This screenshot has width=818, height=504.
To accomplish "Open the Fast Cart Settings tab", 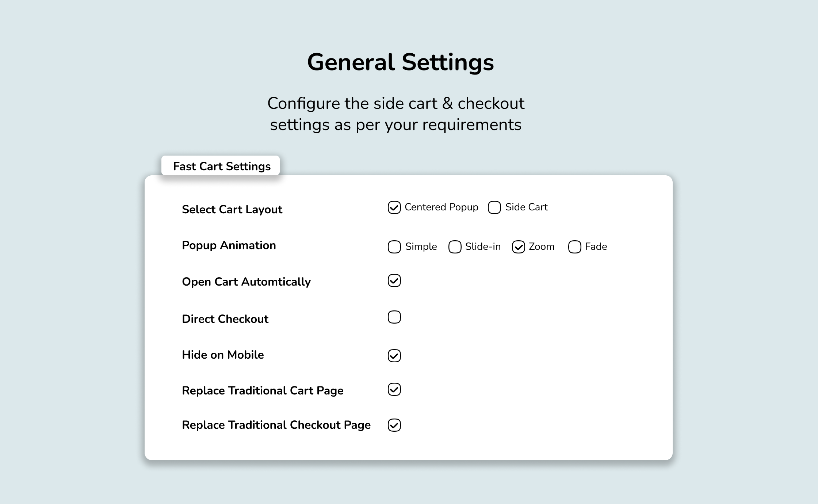I will click(221, 166).
